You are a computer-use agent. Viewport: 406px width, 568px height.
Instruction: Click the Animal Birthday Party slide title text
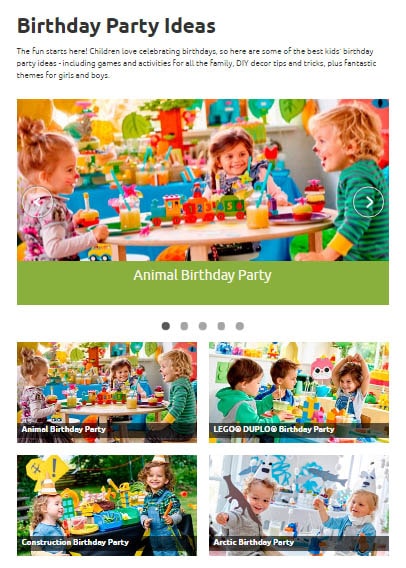pyautogui.click(x=202, y=275)
